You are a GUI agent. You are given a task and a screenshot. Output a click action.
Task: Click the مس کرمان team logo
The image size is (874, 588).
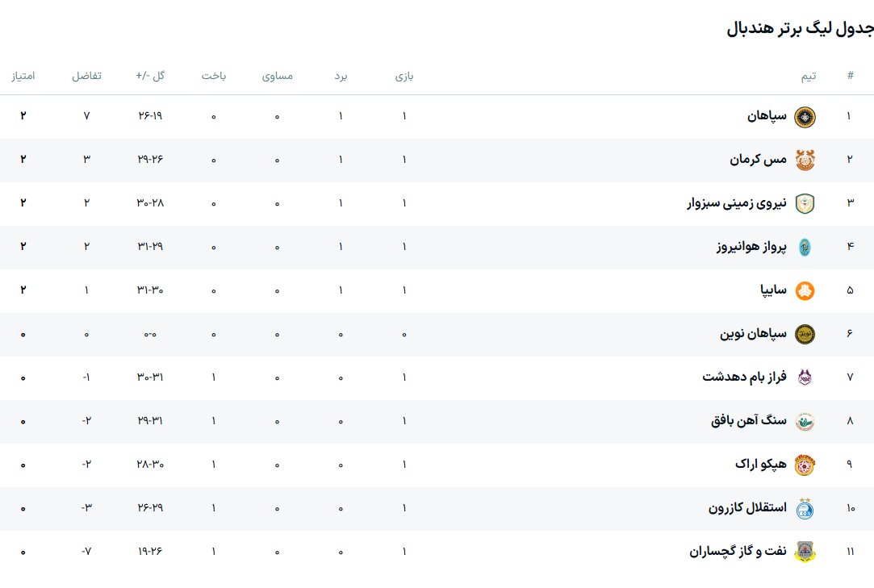(805, 161)
